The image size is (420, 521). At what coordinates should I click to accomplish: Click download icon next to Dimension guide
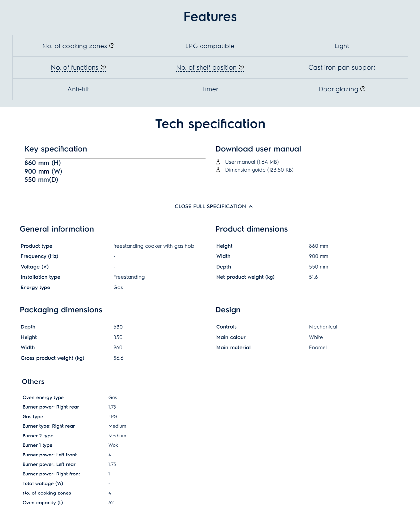(218, 170)
